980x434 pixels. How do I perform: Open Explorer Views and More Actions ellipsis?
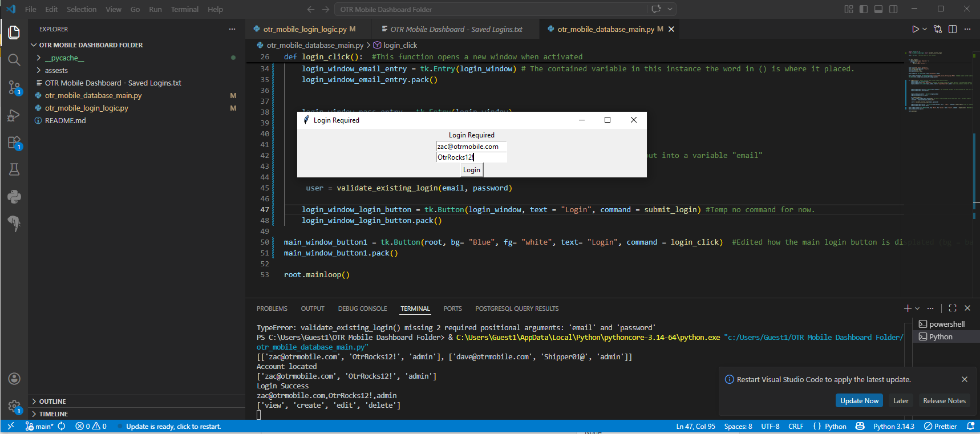[x=232, y=29]
